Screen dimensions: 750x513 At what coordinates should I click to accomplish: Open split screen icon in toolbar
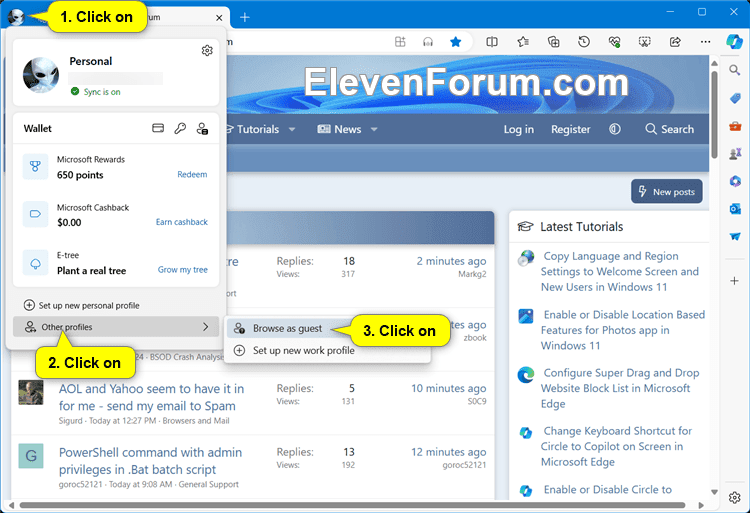tap(492, 42)
